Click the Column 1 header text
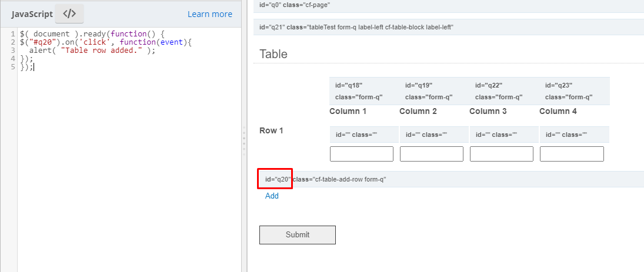The width and height of the screenshot is (644, 272). point(348,111)
